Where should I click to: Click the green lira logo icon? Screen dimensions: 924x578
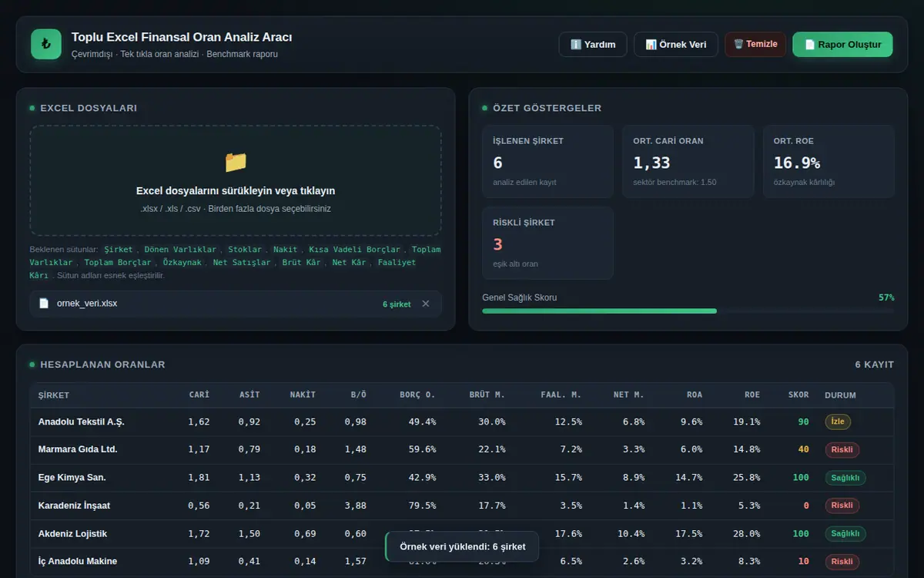click(x=46, y=45)
